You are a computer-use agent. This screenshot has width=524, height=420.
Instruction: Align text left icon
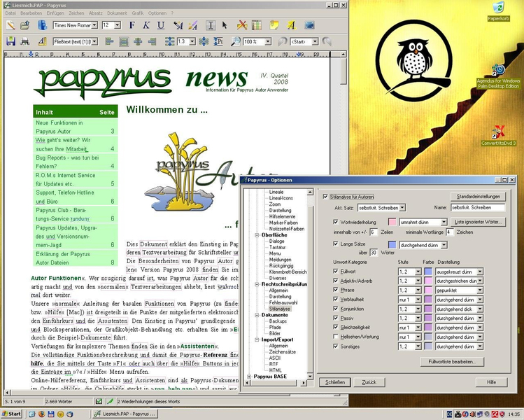pos(109,41)
